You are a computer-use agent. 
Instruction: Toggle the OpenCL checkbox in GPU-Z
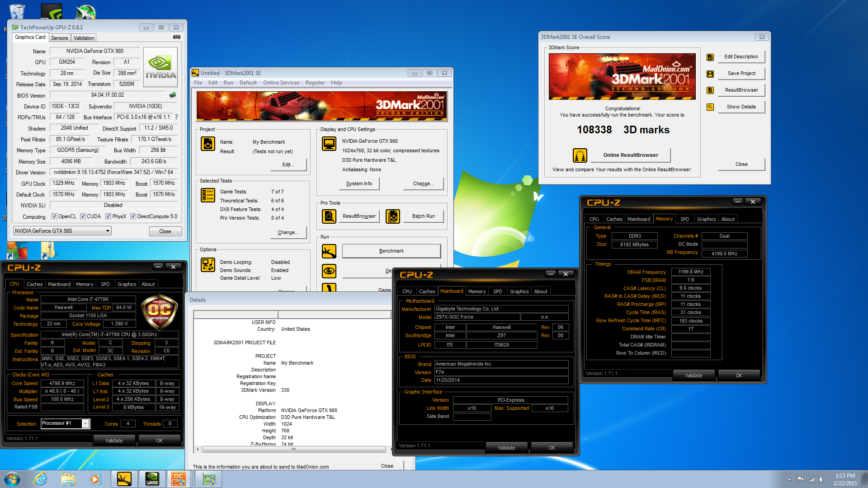point(55,216)
